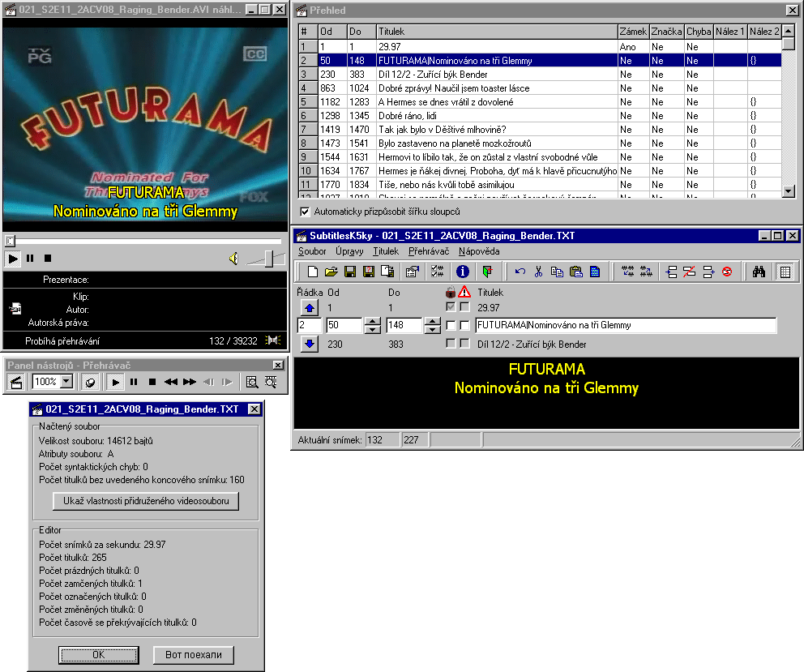Click the row number input field showing 2

click(x=310, y=325)
